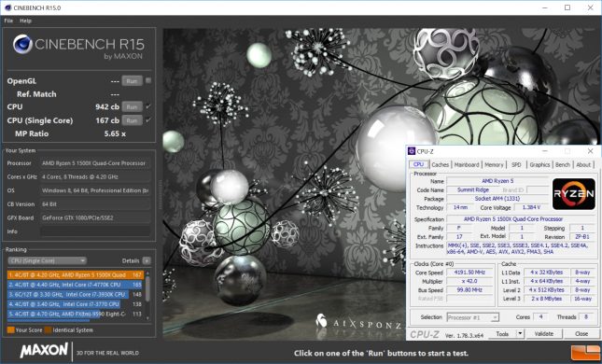
Task: Click the Bus Speed value 99.80 MHz
Action: (x=469, y=290)
